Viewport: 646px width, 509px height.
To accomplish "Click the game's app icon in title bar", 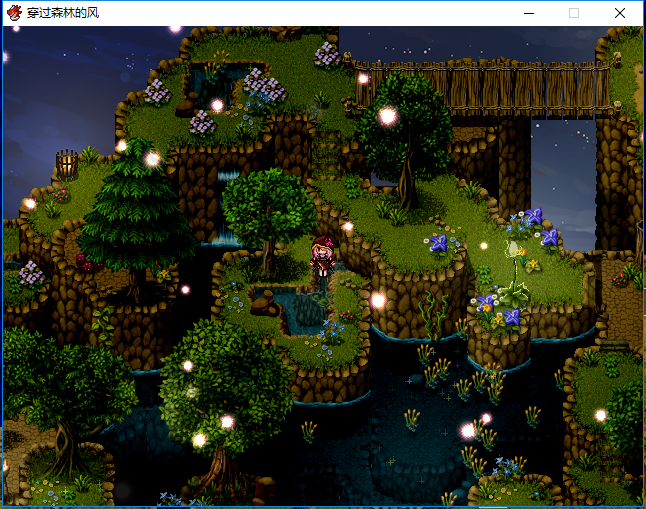I will pos(14,13).
